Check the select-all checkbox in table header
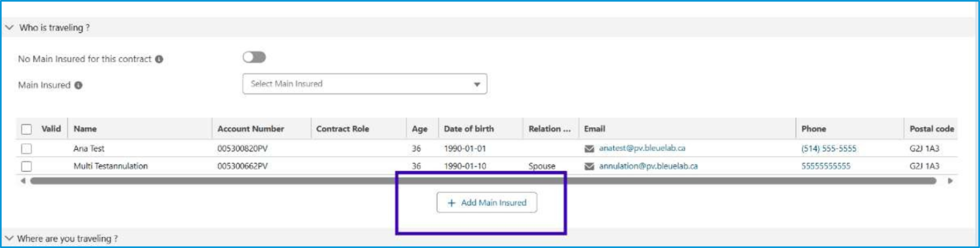This screenshot has width=980, height=248. [26, 129]
